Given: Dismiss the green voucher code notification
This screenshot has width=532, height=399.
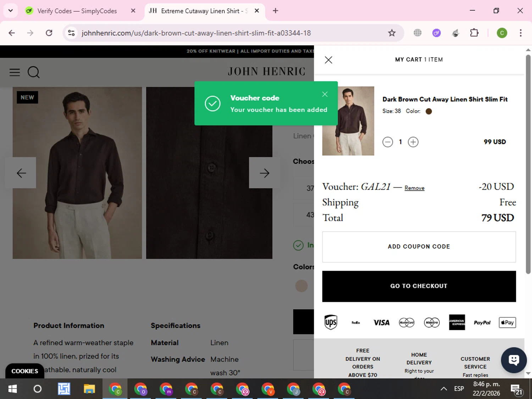Looking at the screenshot, I should pyautogui.click(x=325, y=94).
